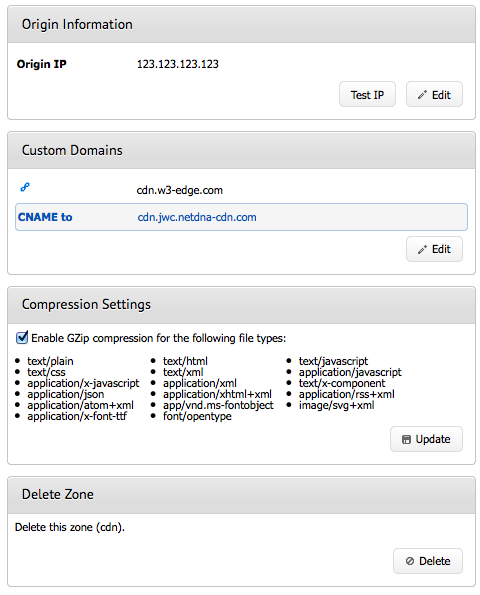Click Edit button under Origin IP

point(434,94)
